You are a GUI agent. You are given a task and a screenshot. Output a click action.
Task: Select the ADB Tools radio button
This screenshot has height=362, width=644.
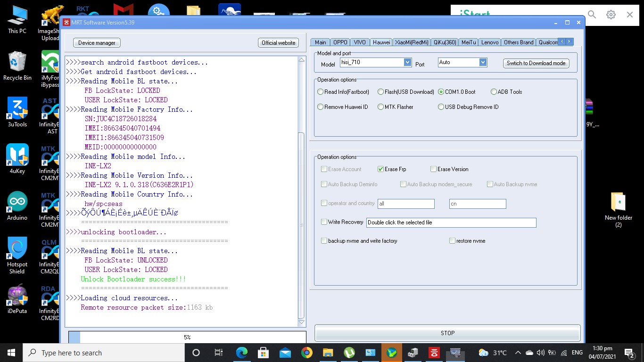click(x=506, y=92)
